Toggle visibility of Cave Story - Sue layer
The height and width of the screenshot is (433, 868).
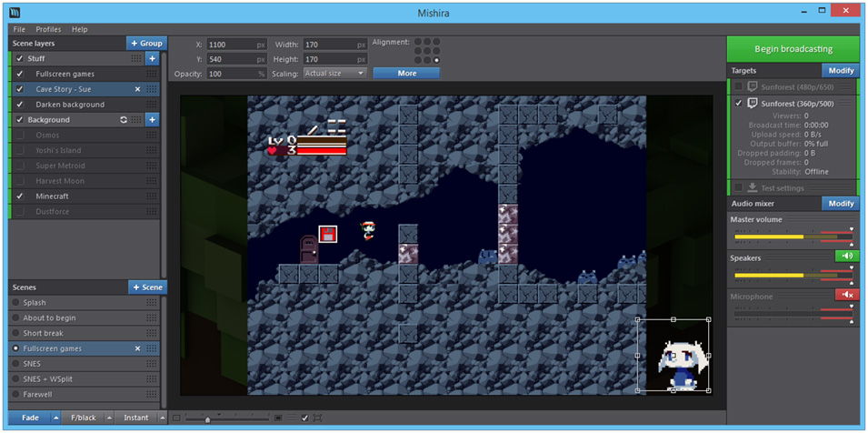20,89
